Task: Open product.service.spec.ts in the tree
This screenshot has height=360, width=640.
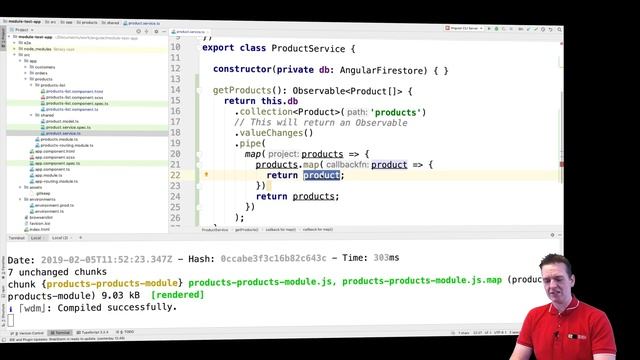Action: click(x=66, y=127)
